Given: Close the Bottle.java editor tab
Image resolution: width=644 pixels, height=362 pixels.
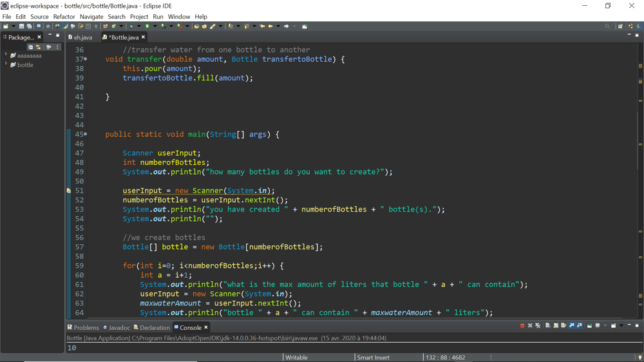Looking at the screenshot, I should tap(144, 37).
